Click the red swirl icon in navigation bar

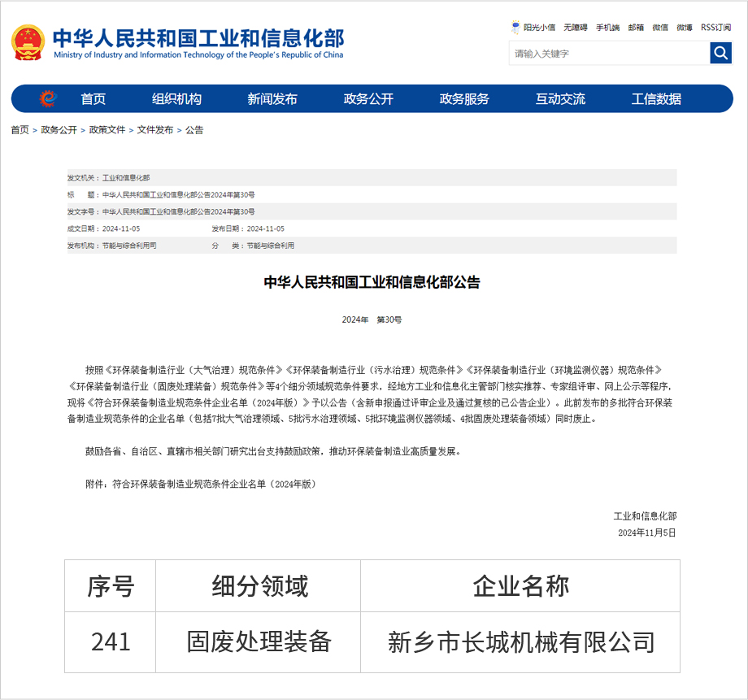[48, 98]
